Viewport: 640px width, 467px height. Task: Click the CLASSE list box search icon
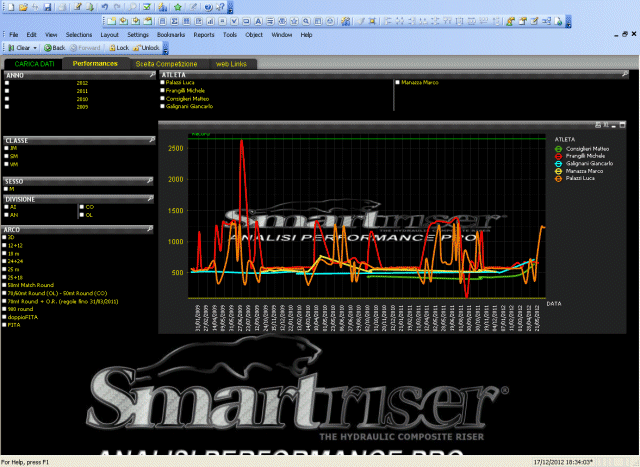click(152, 140)
